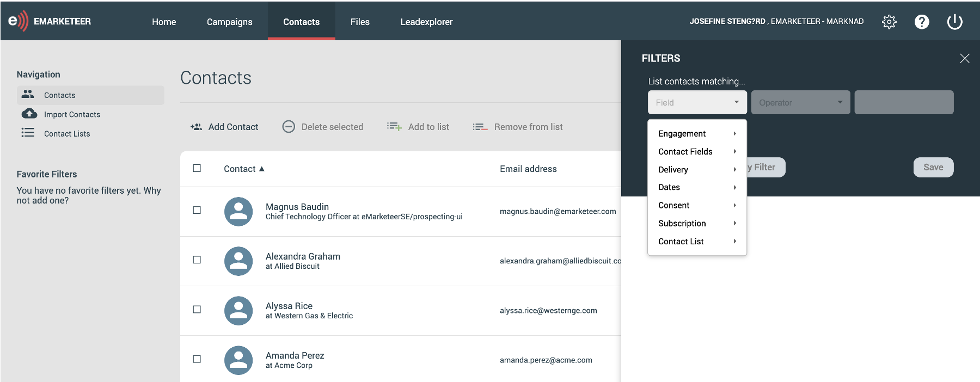Image resolution: width=980 pixels, height=382 pixels.
Task: Click Magnus Baudin's avatar icon
Action: [238, 212]
